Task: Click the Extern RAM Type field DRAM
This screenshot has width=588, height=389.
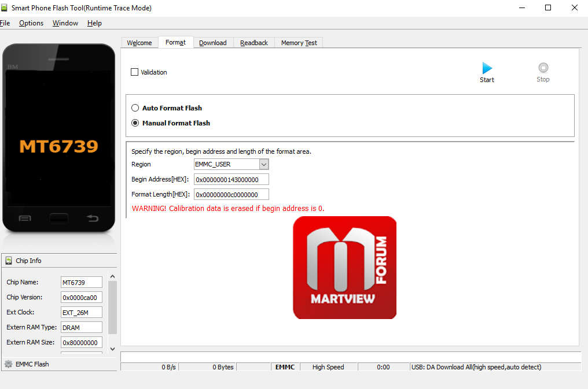Action: pyautogui.click(x=82, y=327)
